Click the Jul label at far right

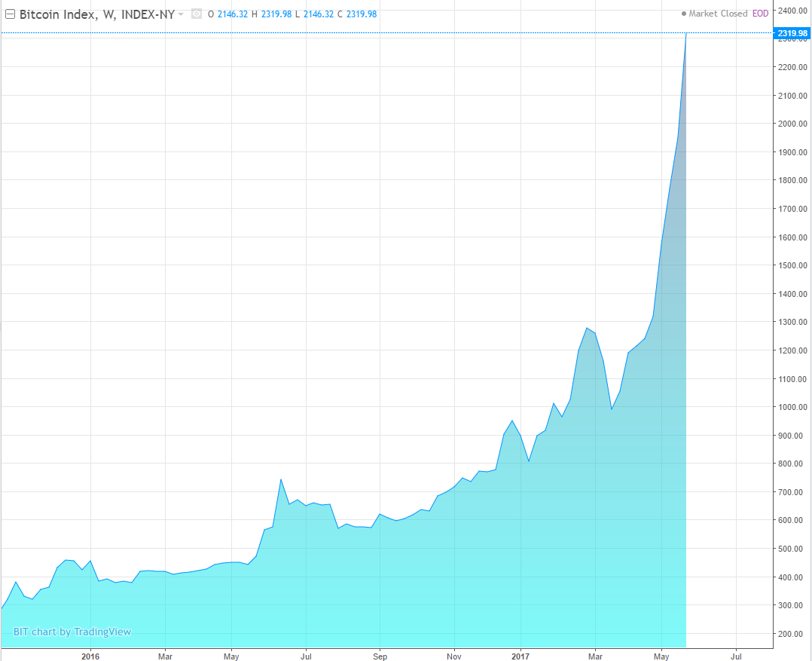coord(736,656)
